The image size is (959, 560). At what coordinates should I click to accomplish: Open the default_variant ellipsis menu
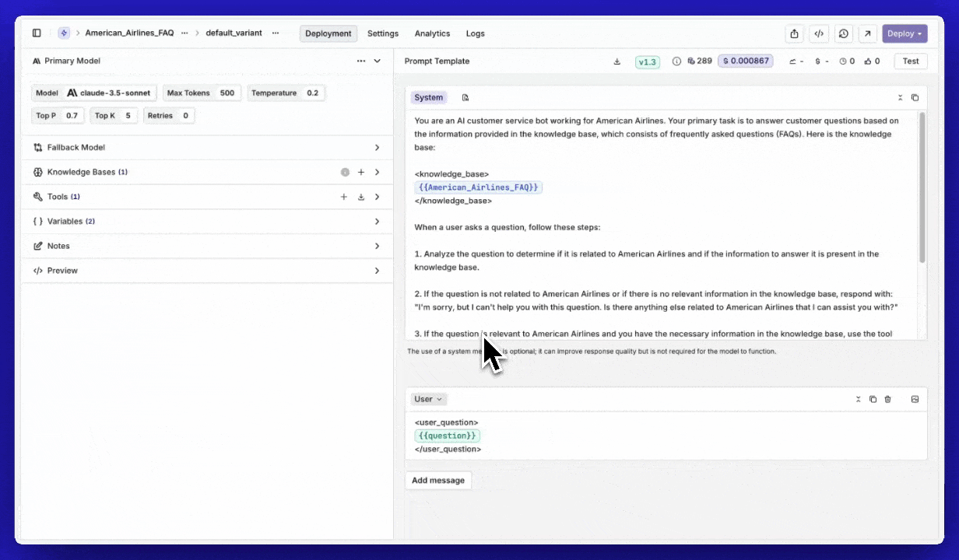[276, 33]
